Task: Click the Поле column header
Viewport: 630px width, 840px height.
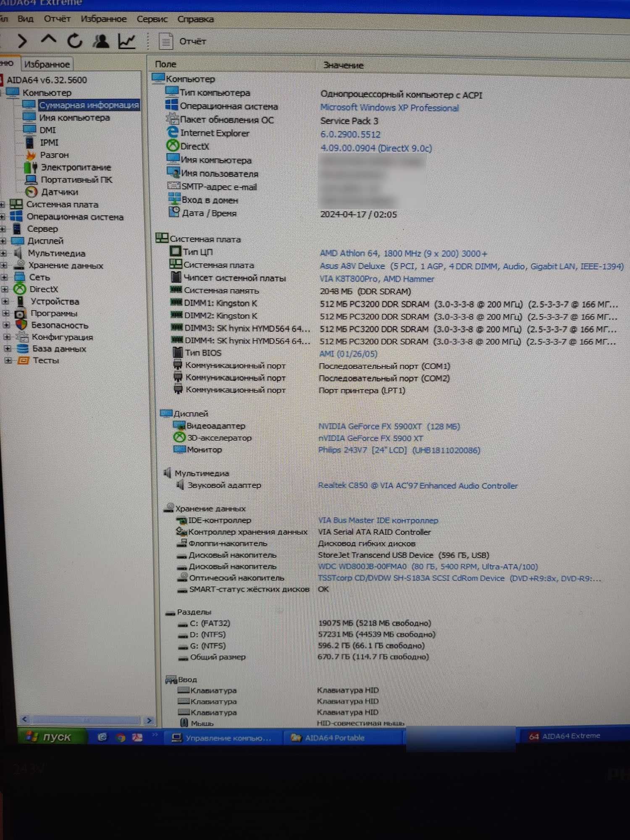Action: (165, 64)
